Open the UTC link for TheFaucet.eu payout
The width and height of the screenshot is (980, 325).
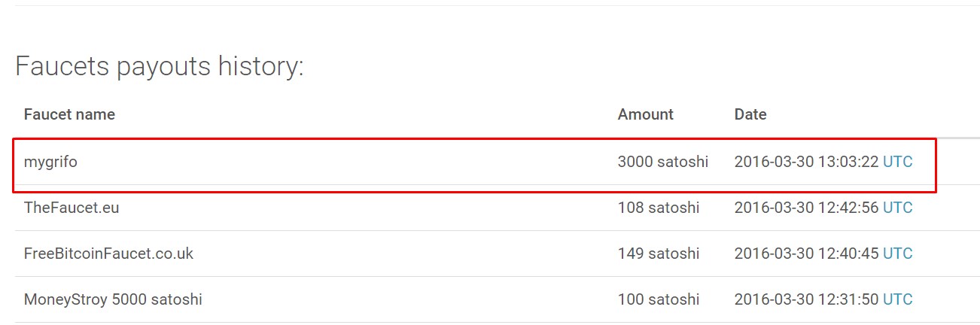tap(897, 208)
